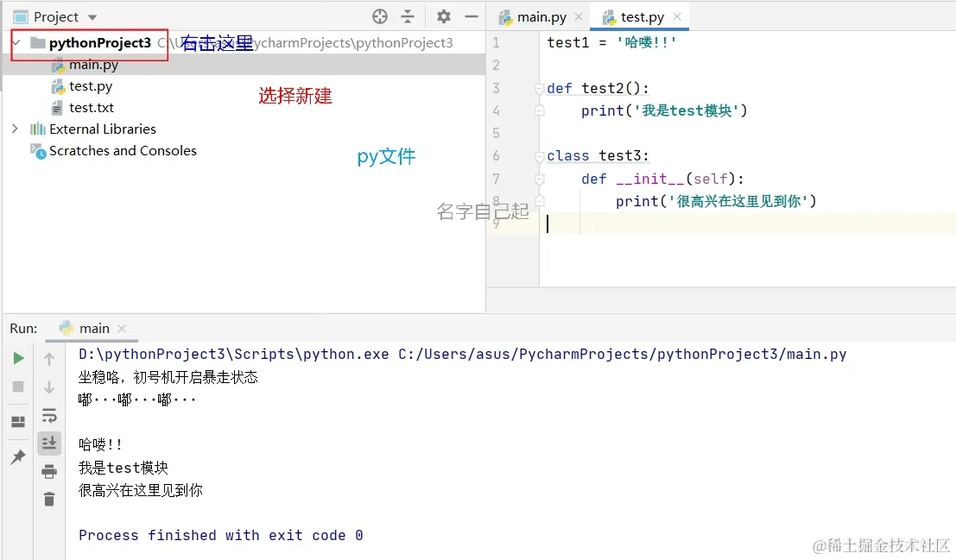Screen dimensions: 956x560
Task: Switch to test.py editor tab
Action: pyautogui.click(x=642, y=17)
